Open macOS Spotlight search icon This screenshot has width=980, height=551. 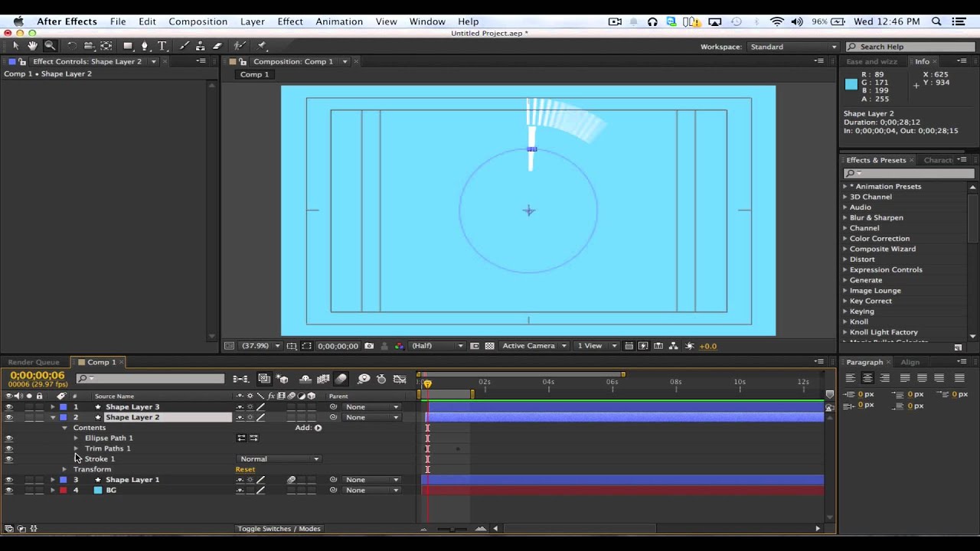coord(936,21)
